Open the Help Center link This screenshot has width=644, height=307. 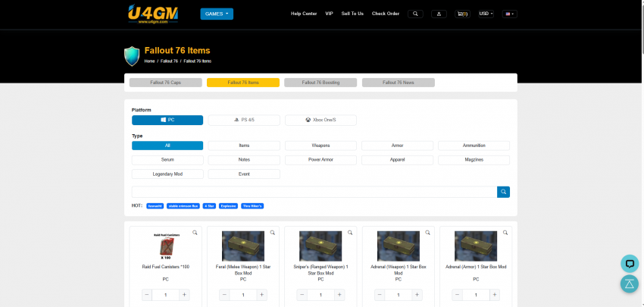(x=304, y=14)
